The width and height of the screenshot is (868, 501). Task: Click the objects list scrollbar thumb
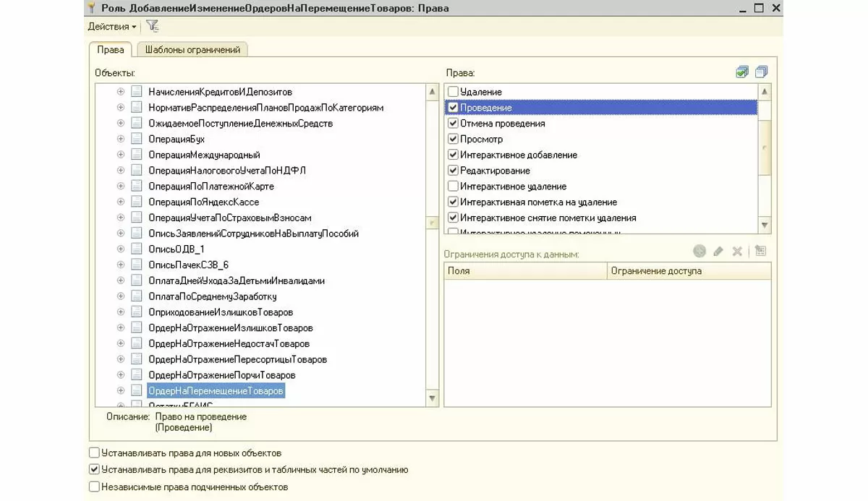(433, 223)
